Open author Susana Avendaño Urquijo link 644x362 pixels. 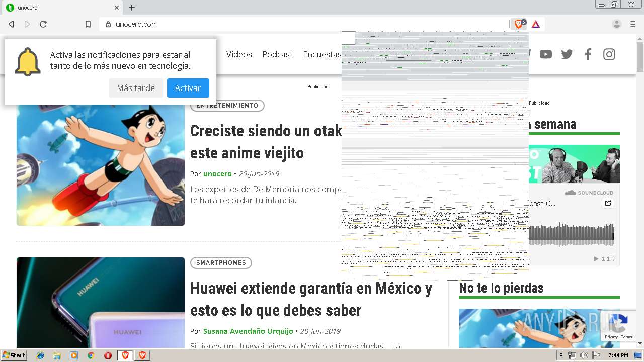point(248,331)
